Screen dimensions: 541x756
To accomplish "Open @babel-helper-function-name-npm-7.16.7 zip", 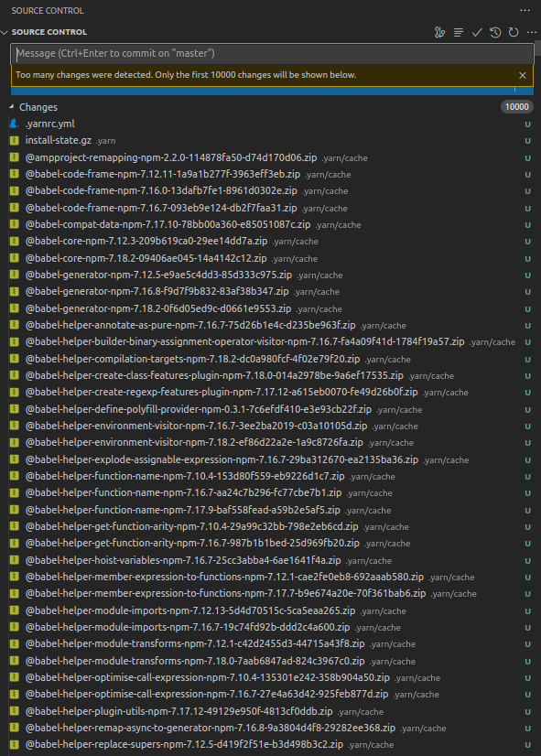I will (184, 493).
